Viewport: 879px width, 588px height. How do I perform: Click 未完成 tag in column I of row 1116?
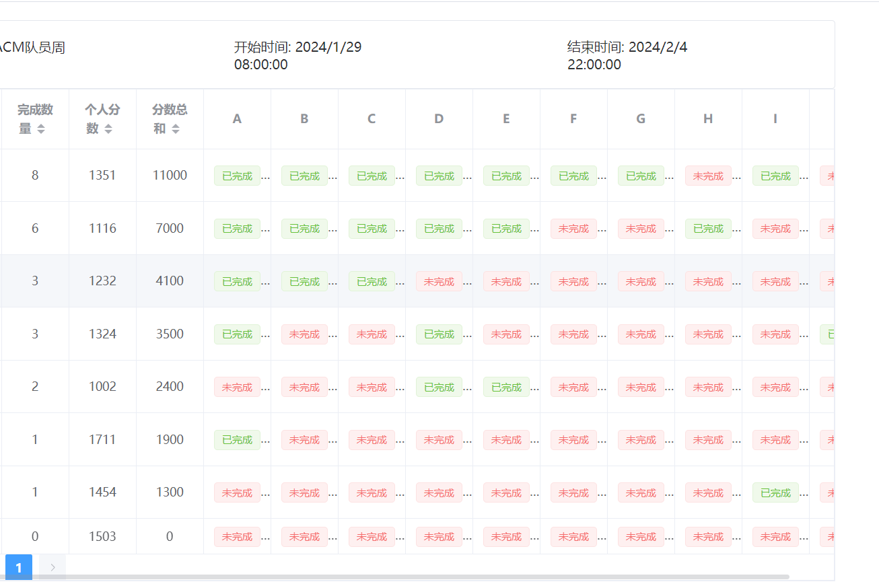775,229
